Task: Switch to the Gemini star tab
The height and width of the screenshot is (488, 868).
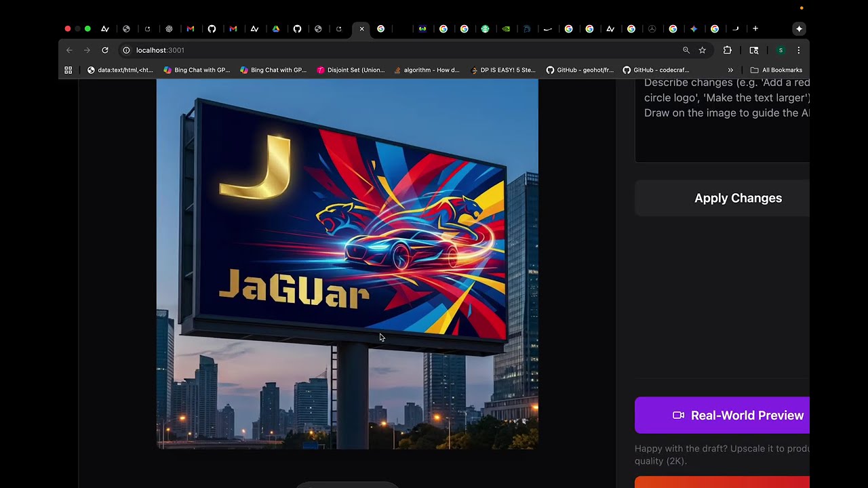Action: click(x=694, y=28)
